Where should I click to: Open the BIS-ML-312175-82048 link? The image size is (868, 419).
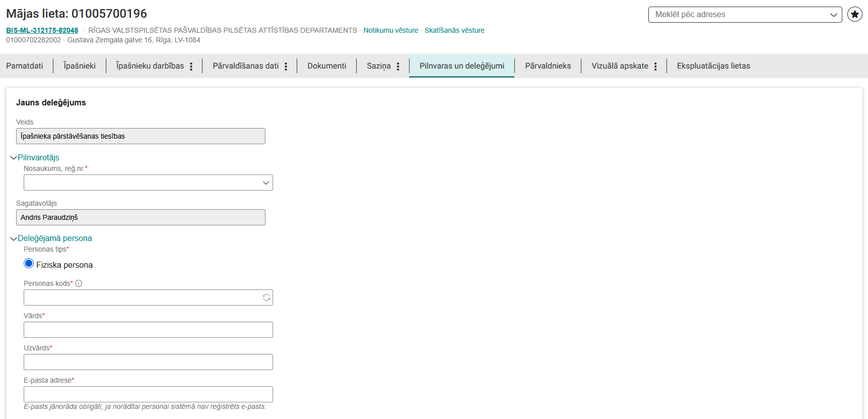(x=42, y=30)
